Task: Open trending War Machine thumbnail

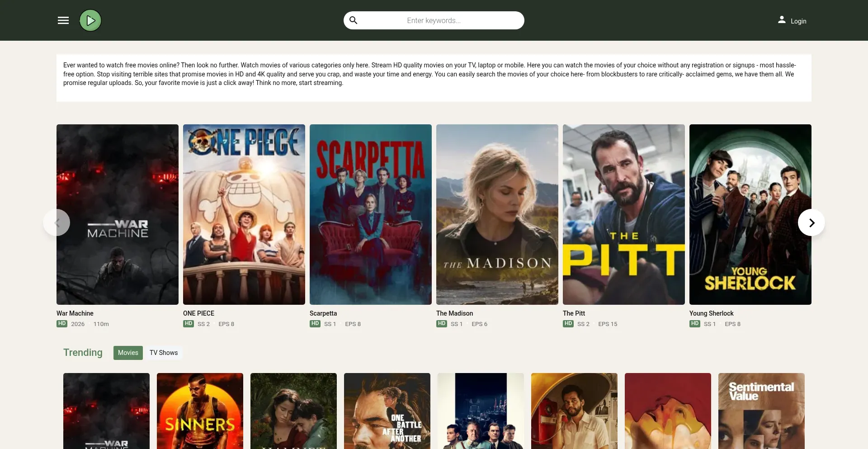Action: pos(106,411)
